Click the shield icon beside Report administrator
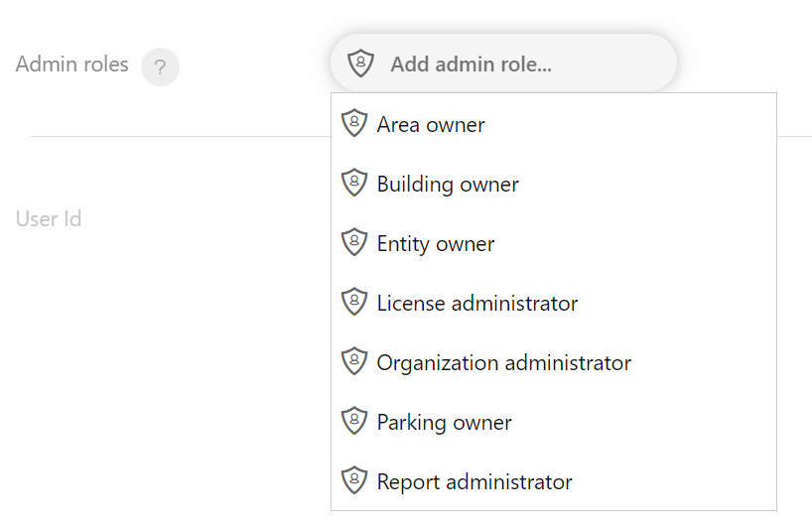 click(354, 480)
